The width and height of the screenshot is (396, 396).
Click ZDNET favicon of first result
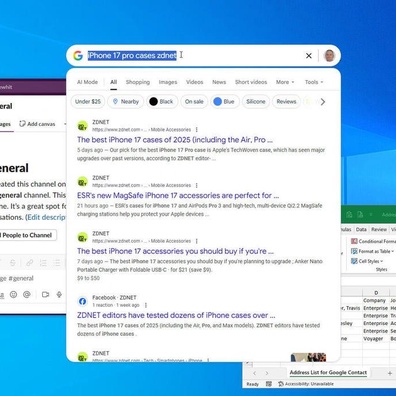click(x=82, y=126)
